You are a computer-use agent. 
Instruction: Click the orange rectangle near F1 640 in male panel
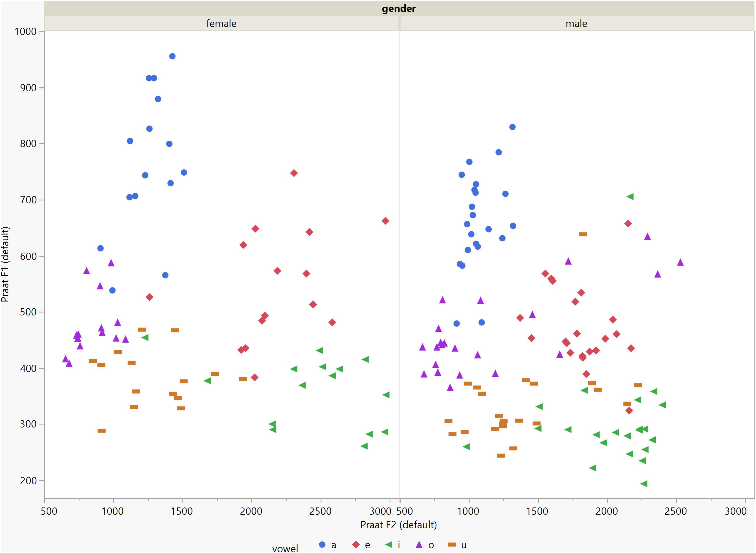(x=583, y=234)
